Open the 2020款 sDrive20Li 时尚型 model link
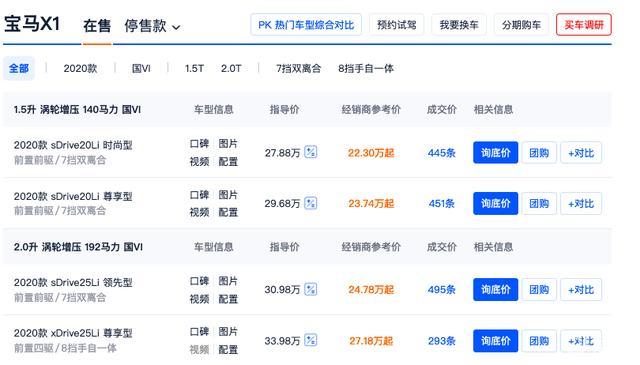Viewport: 640px width, 365px height. pyautogui.click(x=73, y=145)
